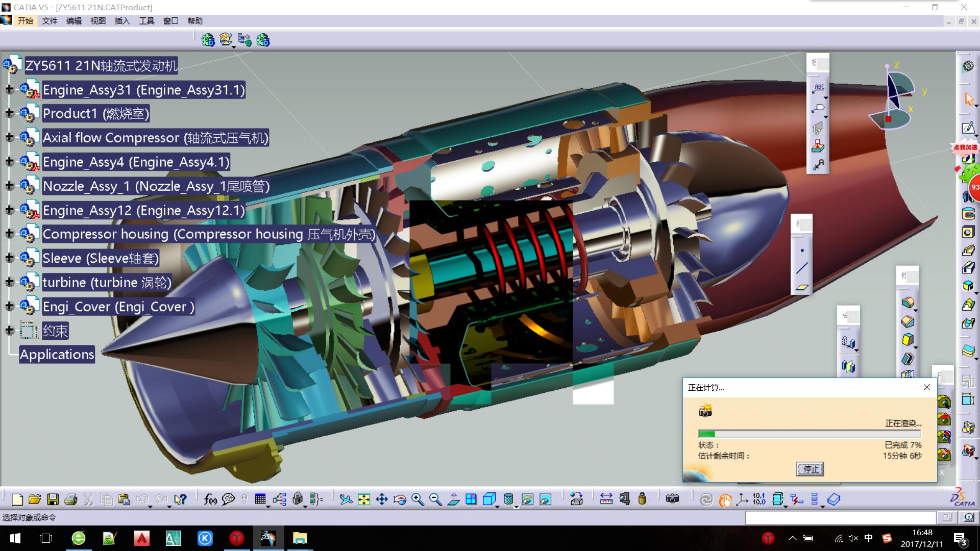Select the ZY5611 21N root product
Screen dimensions: 980x551
(101, 66)
